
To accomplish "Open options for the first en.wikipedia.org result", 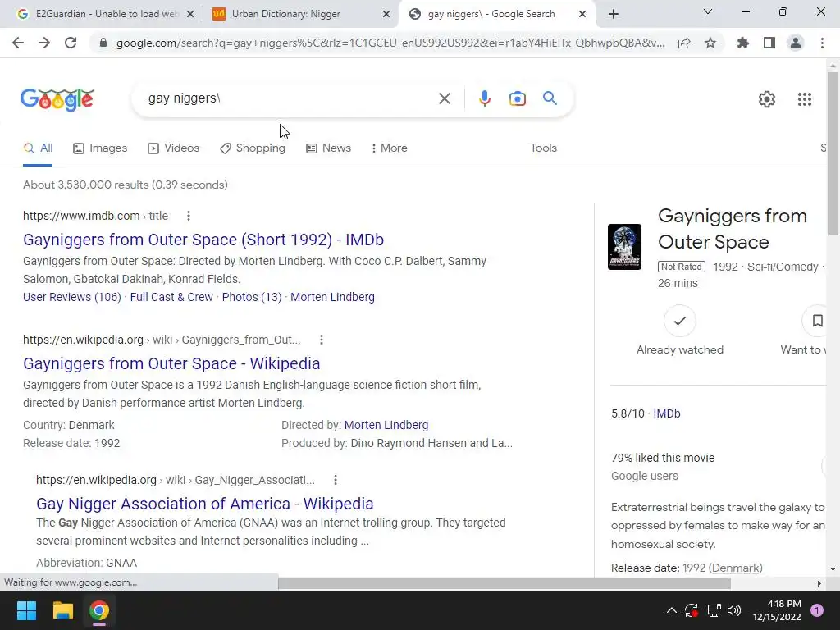I will [321, 340].
